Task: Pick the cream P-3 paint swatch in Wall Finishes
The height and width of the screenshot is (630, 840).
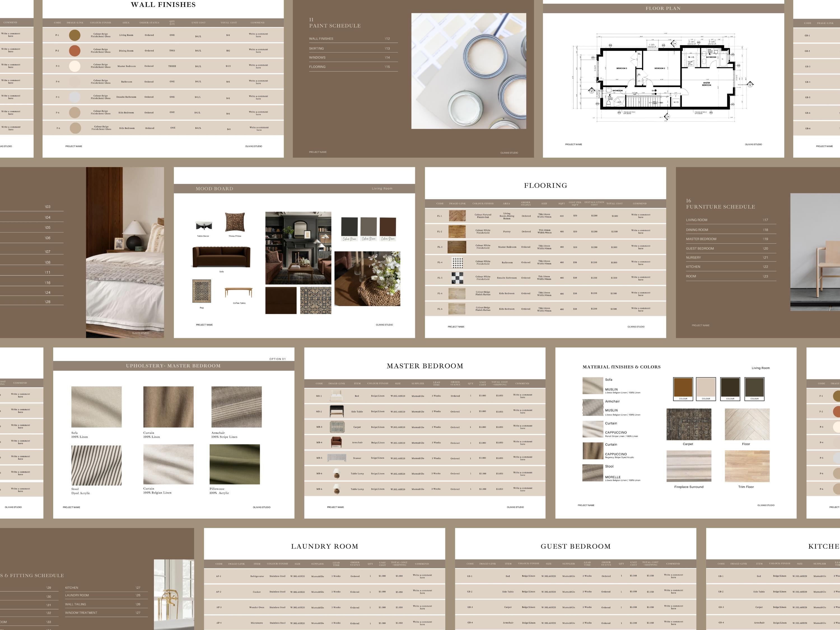Action: 74,66
